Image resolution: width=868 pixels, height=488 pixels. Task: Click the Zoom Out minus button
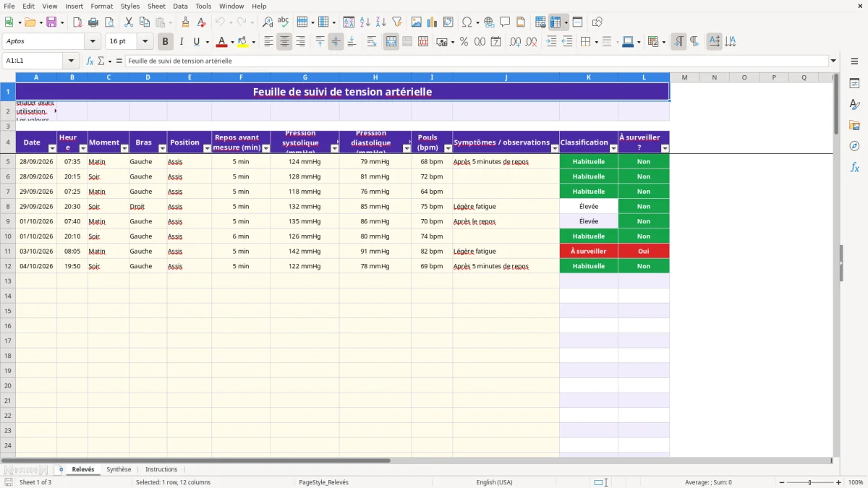point(781,482)
